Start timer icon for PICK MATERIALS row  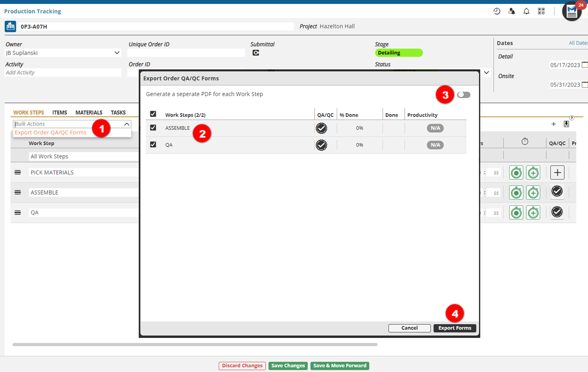pos(516,173)
